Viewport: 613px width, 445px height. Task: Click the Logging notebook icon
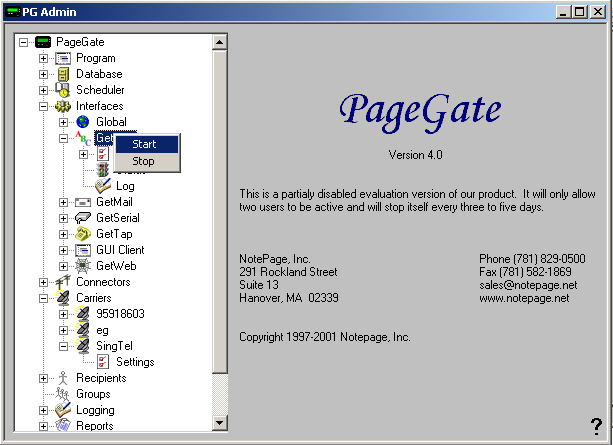[x=63, y=410]
